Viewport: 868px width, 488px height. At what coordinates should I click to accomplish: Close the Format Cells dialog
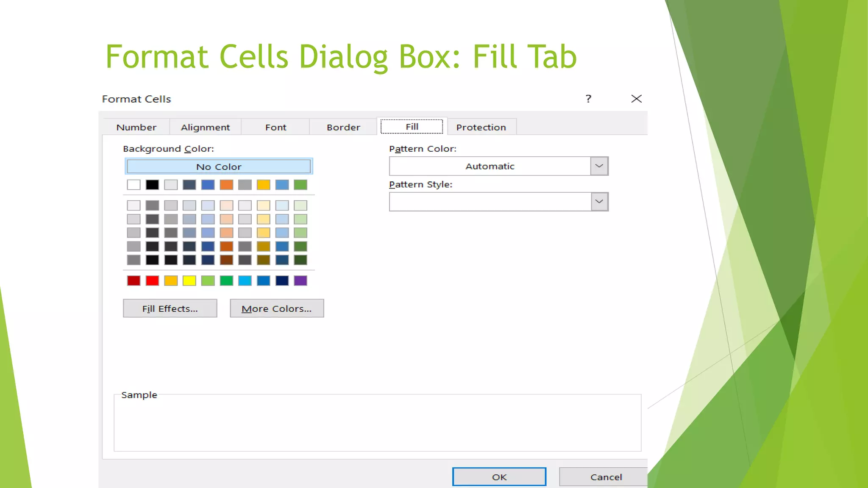click(636, 99)
